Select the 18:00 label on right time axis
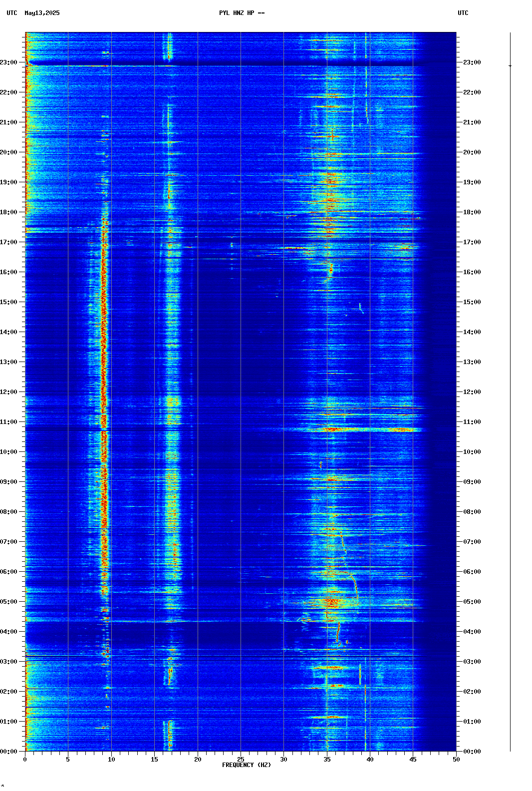The width and height of the screenshot is (532, 791). coord(472,212)
